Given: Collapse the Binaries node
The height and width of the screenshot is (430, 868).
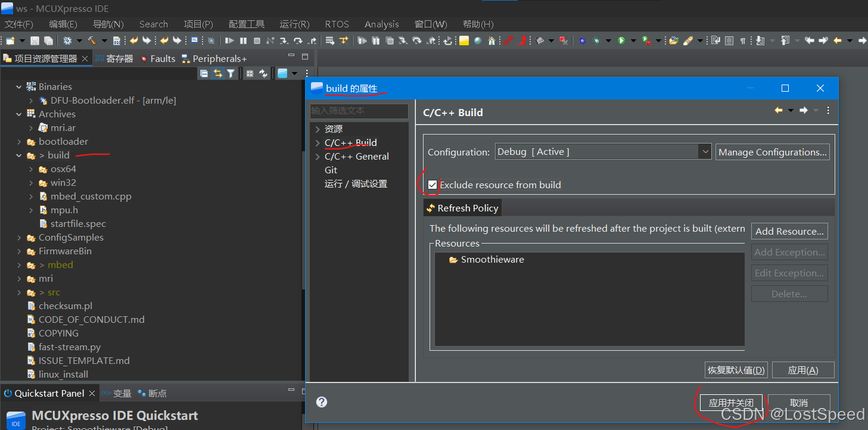Looking at the screenshot, I should pos(19,87).
